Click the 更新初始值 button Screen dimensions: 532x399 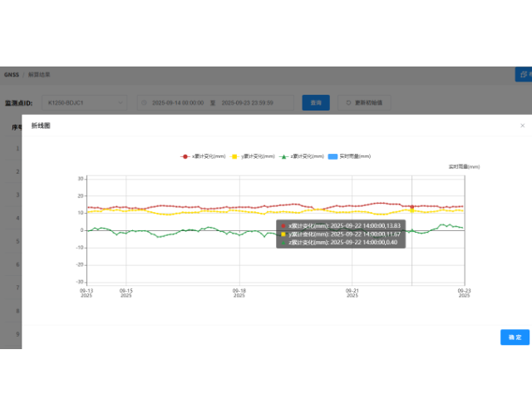[363, 103]
